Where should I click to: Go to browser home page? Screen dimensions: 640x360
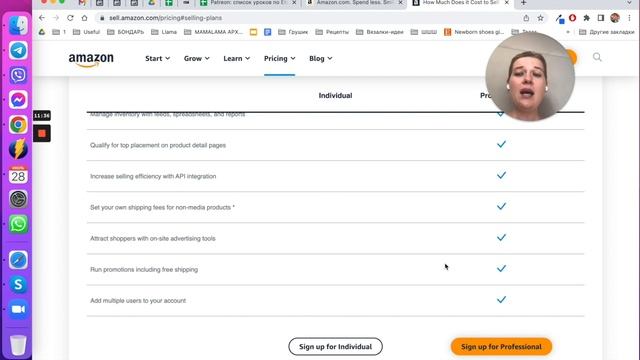[84, 18]
